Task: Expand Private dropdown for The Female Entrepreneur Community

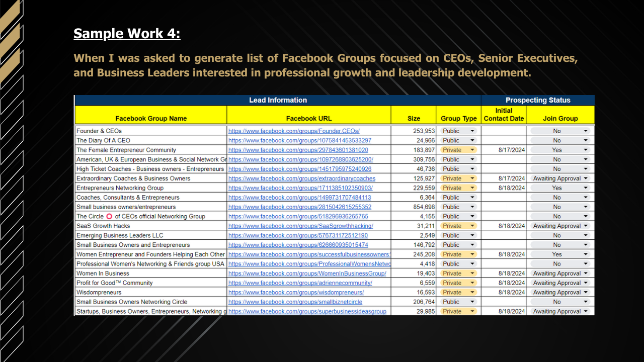Action: [x=472, y=150]
